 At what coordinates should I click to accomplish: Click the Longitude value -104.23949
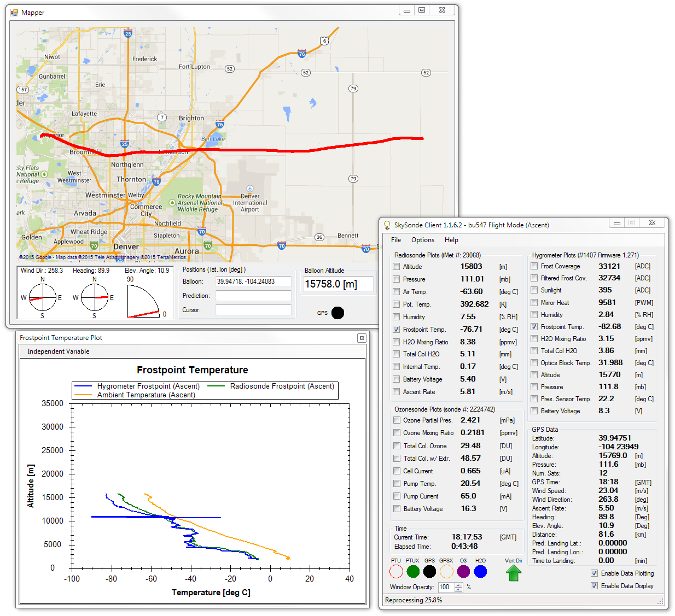618,447
